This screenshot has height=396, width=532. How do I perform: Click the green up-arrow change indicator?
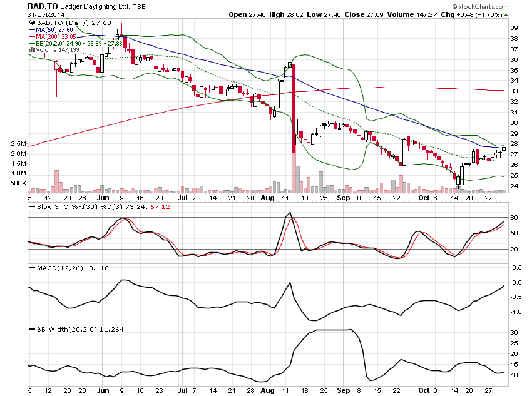click(x=506, y=15)
